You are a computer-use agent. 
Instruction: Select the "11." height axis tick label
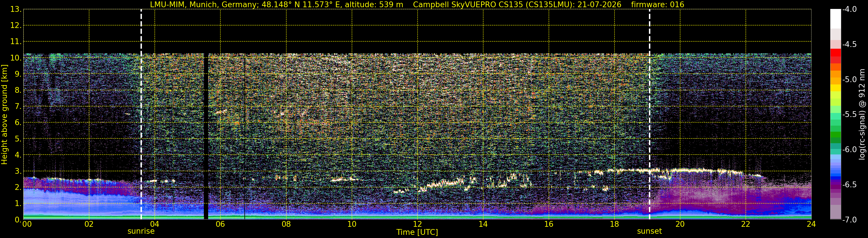coord(16,42)
